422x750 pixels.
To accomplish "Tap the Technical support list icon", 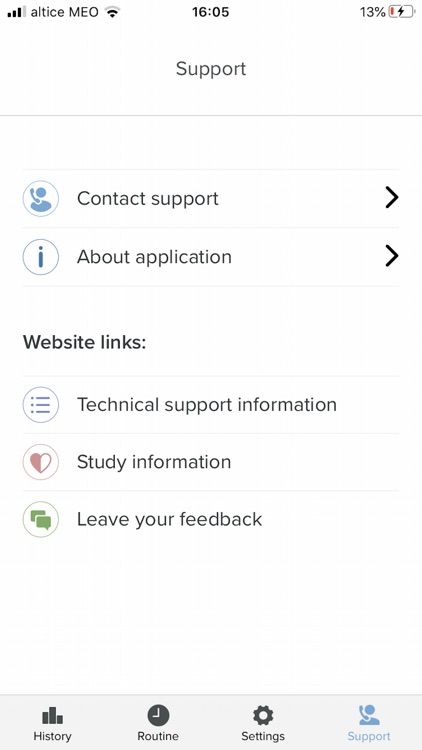I will coord(41,405).
